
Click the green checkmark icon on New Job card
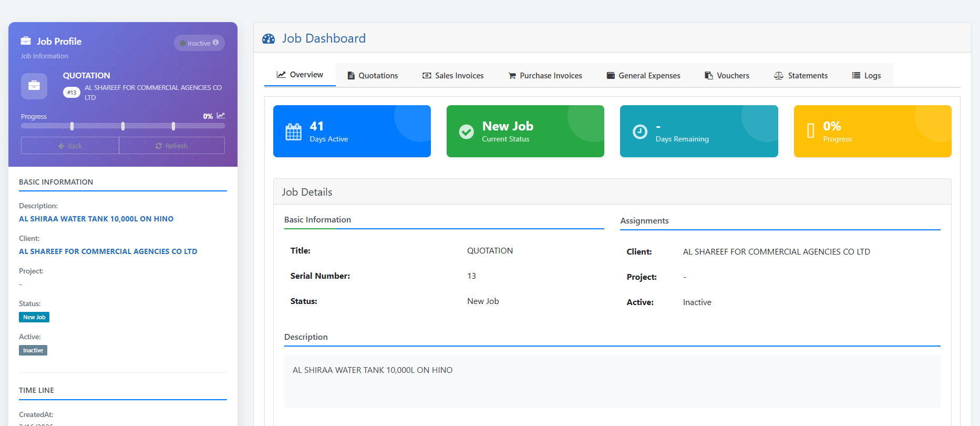[466, 131]
